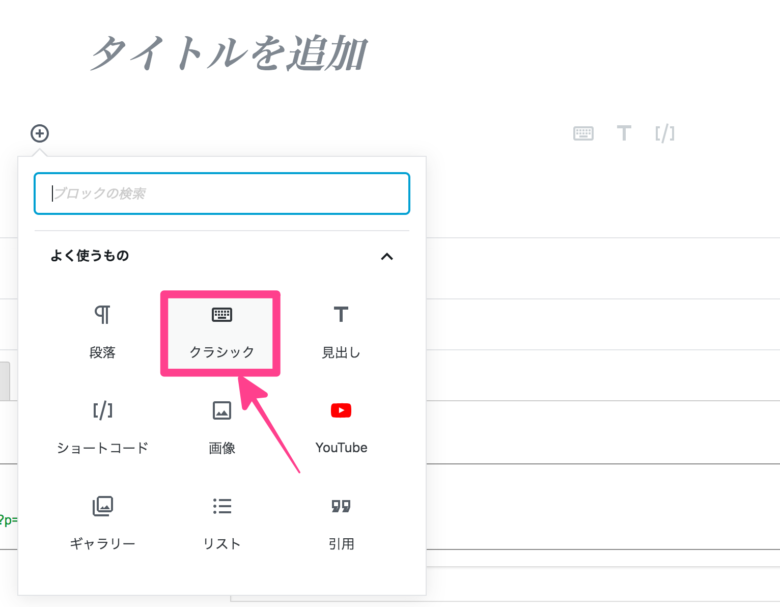Open the add block plus button
Image resolution: width=780 pixels, height=607 pixels.
[x=40, y=133]
